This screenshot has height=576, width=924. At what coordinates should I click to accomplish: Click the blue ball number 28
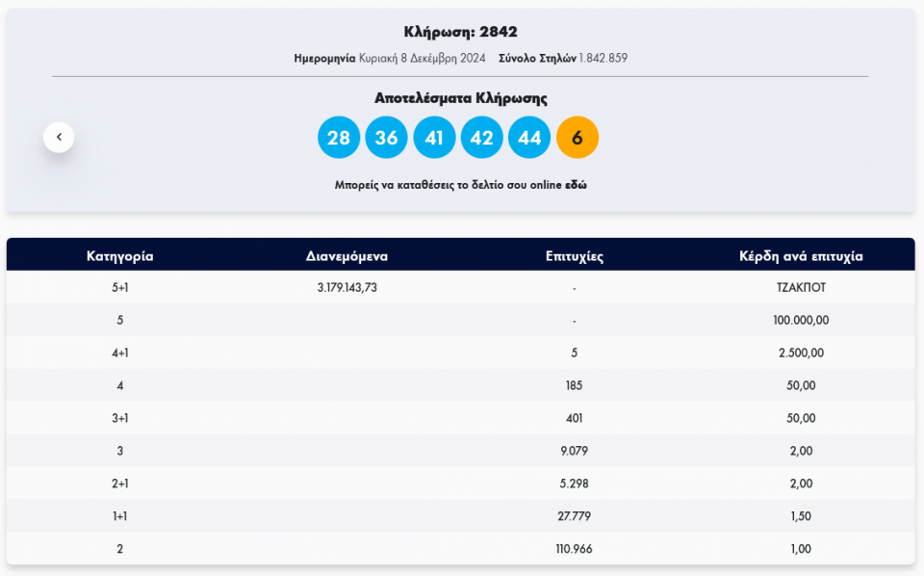coord(339,138)
